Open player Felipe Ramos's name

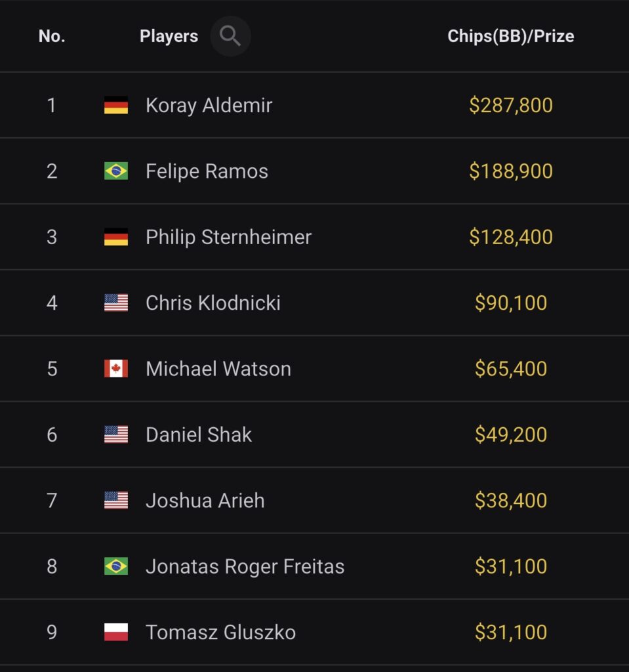pos(207,171)
